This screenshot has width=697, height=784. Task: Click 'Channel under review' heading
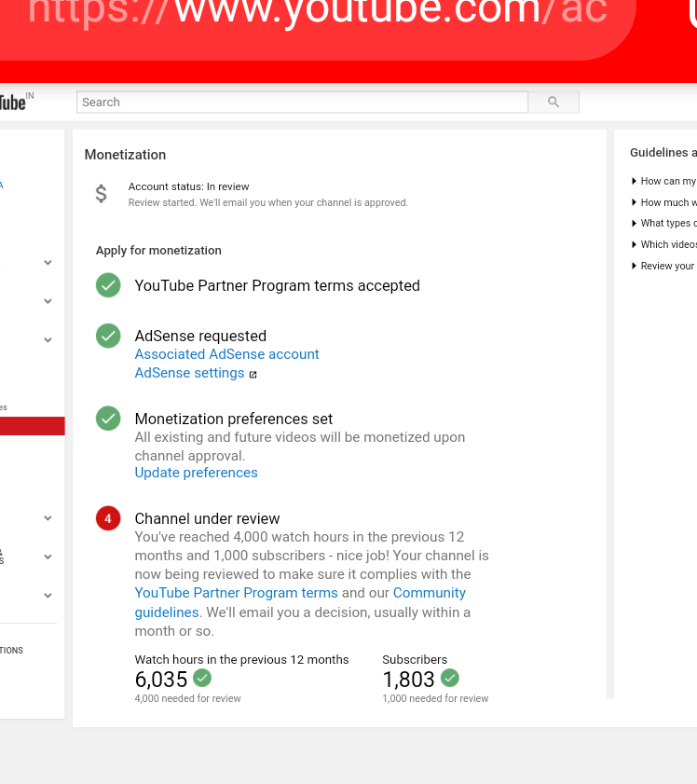[208, 518]
